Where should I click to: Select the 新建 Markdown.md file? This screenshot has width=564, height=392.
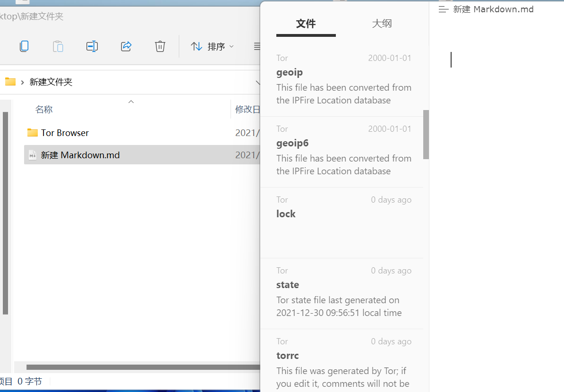(142, 155)
